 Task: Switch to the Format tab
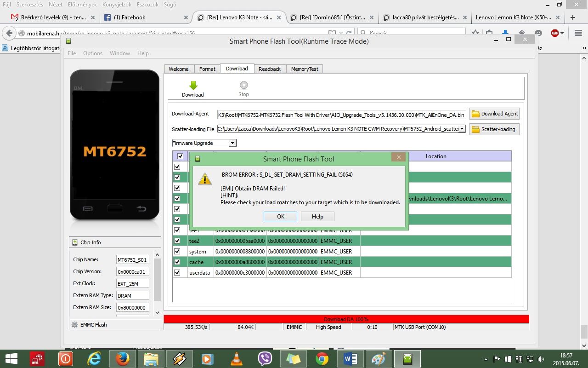[x=207, y=69]
